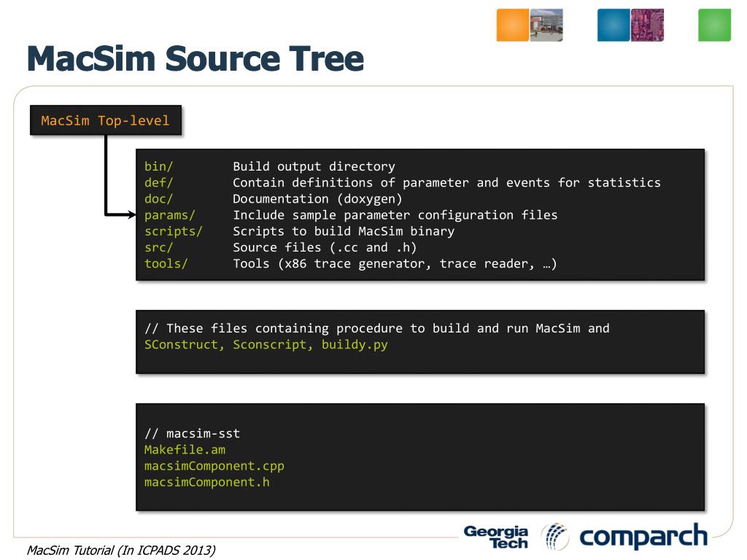
Task: Click 'Contain definitions of parameter' description
Action: pos(447,183)
